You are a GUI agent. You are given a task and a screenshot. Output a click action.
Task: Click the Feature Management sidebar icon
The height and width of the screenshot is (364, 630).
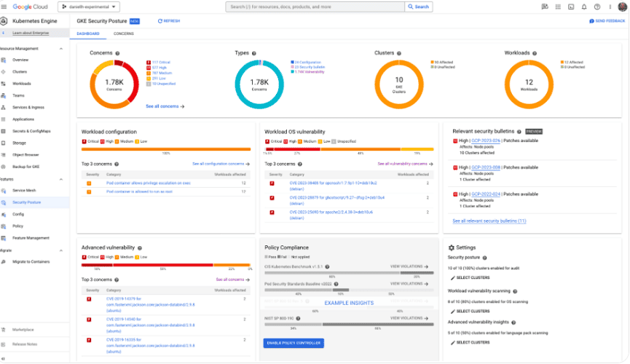tap(3, 238)
